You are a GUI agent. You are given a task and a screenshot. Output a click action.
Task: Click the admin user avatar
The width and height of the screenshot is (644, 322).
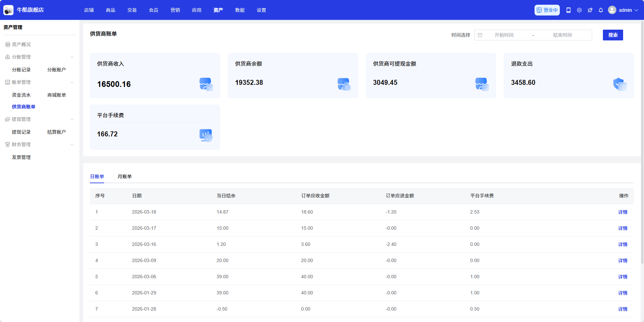[x=612, y=10]
